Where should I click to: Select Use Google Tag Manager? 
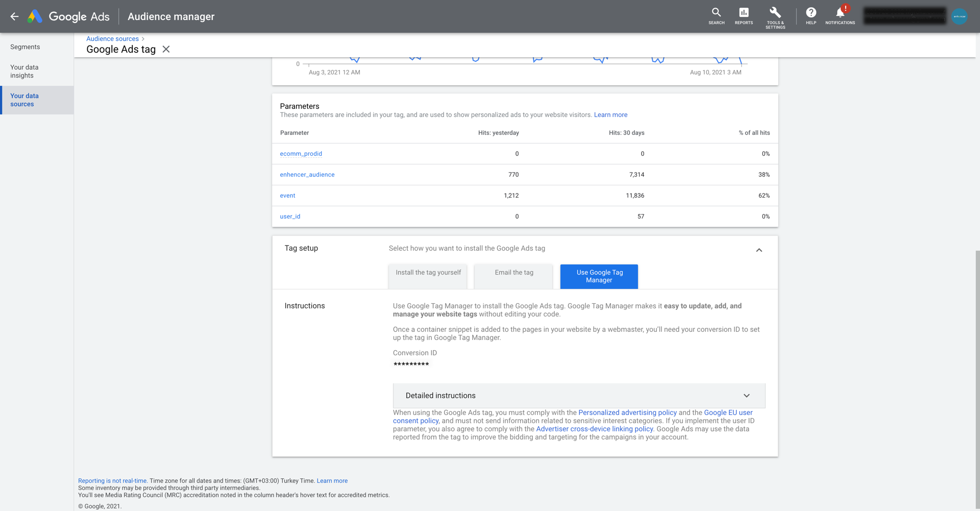tap(599, 276)
